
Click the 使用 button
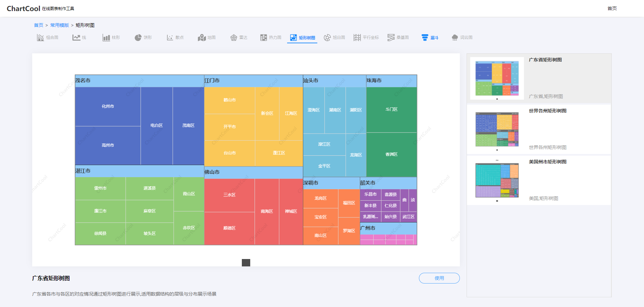coord(439,278)
